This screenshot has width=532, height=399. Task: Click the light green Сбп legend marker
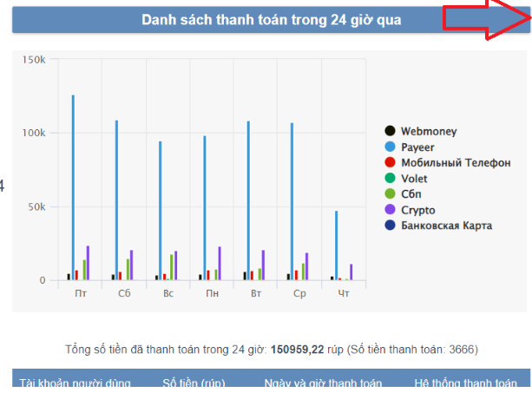coord(390,193)
